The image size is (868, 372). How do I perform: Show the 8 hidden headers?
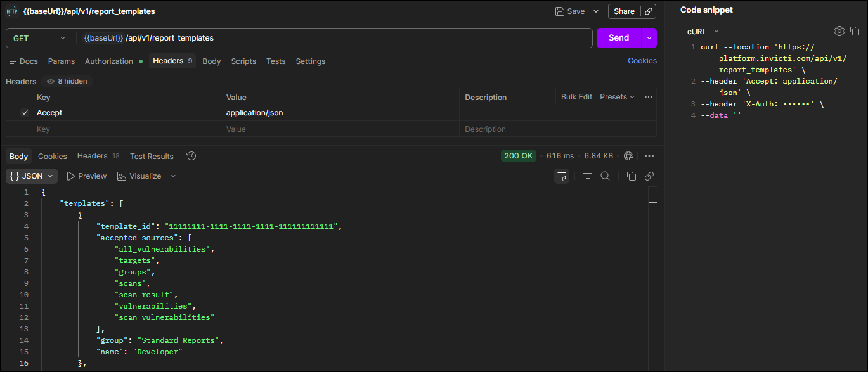pyautogui.click(x=68, y=81)
